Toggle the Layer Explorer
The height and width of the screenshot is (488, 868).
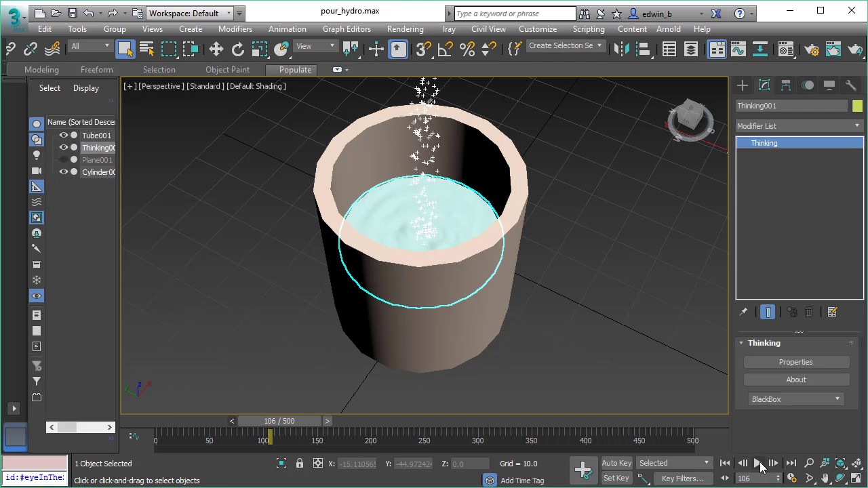tap(691, 49)
